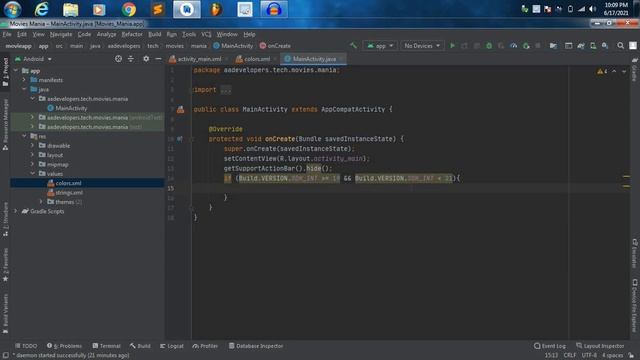Viewport: 640px width, 360px height.
Task: Open the File menu
Action: [7, 34]
